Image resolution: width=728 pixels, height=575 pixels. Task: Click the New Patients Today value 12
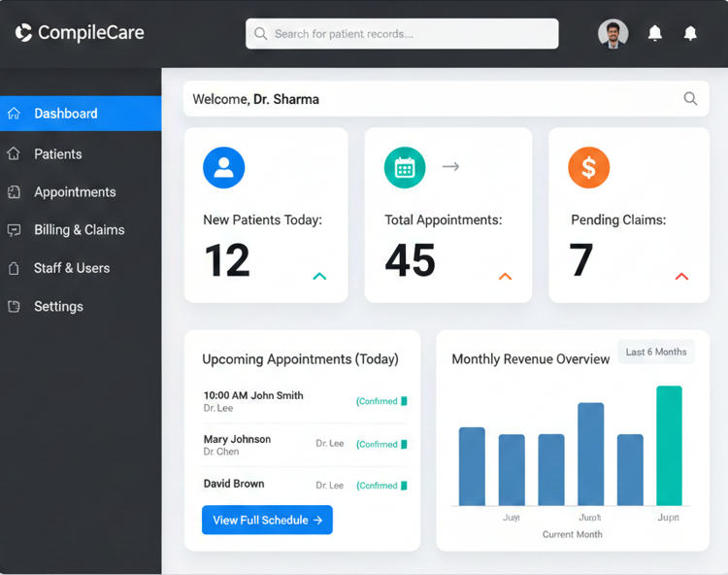(x=227, y=260)
